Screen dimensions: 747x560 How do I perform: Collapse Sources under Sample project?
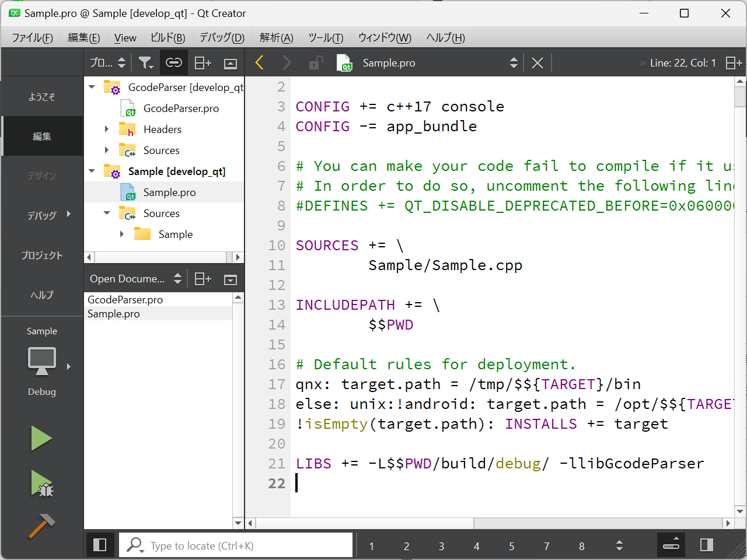pos(107,213)
